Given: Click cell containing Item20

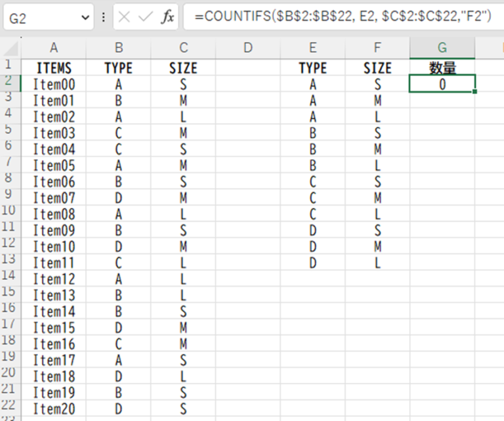Looking at the screenshot, I should click(54, 409).
